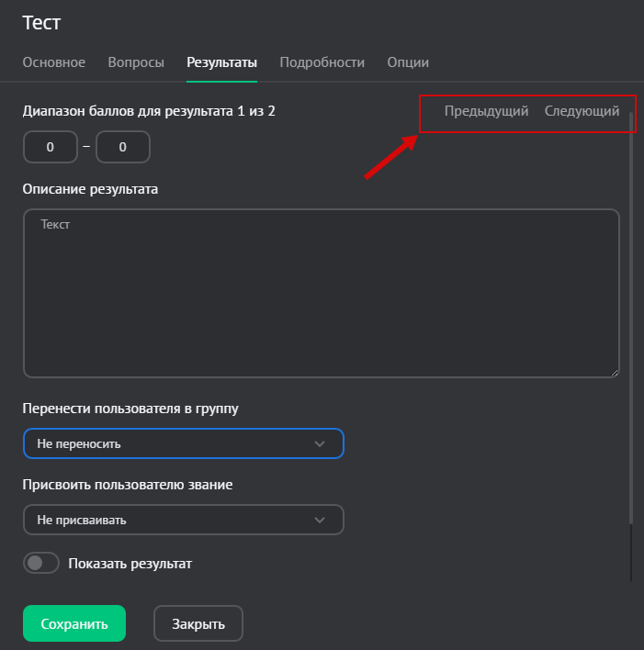644x650 pixels.
Task: Expand the Присвоить пользователю звание dropdown
Action: 183,520
